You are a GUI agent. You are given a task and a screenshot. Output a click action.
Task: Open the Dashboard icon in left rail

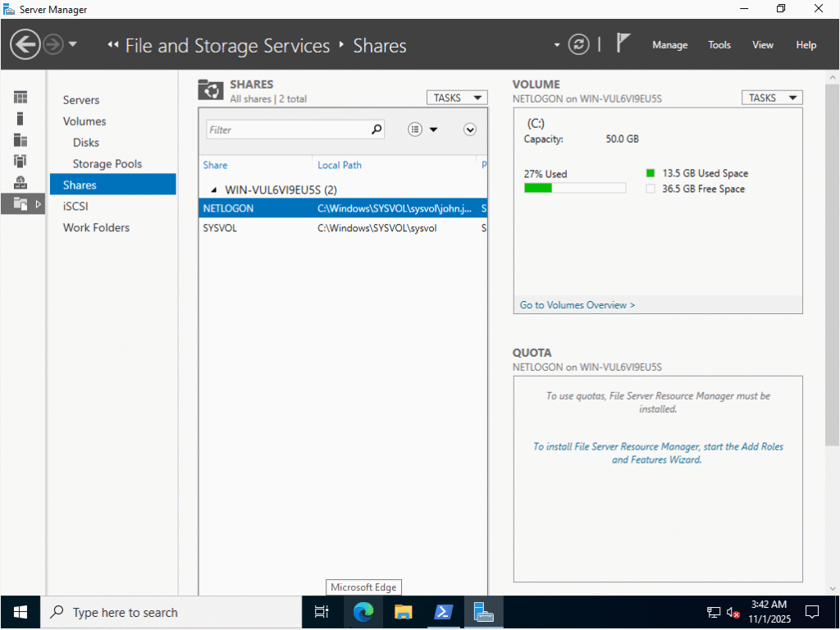[x=21, y=98]
